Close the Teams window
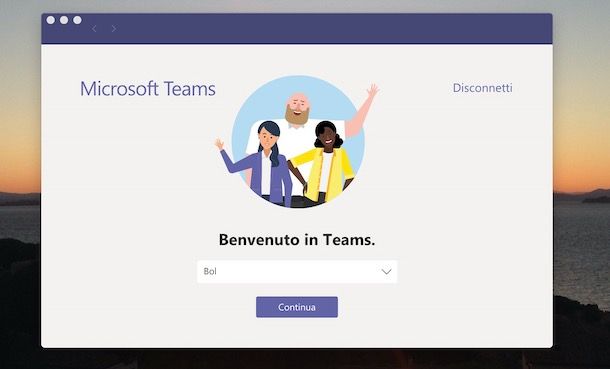Viewport: 610px width, 369px height. [51, 20]
